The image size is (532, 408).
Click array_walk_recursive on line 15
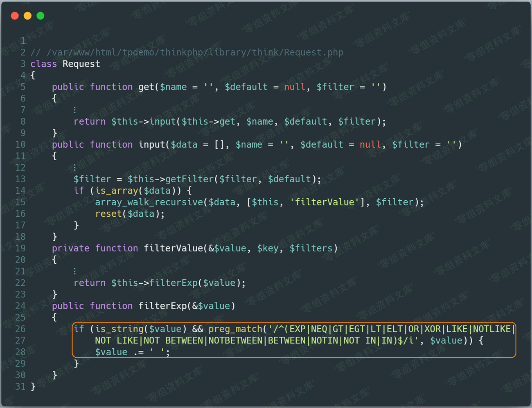point(149,202)
